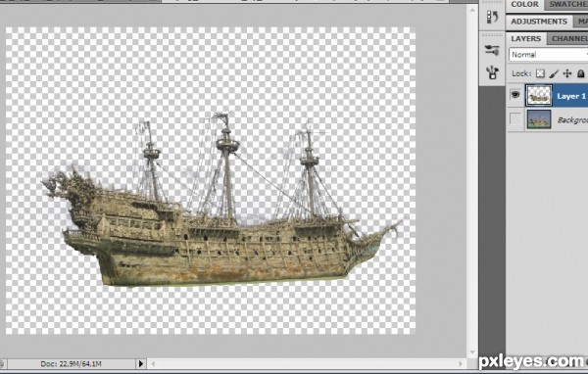
Task: Click the lock all padlock icon
Action: [x=581, y=73]
